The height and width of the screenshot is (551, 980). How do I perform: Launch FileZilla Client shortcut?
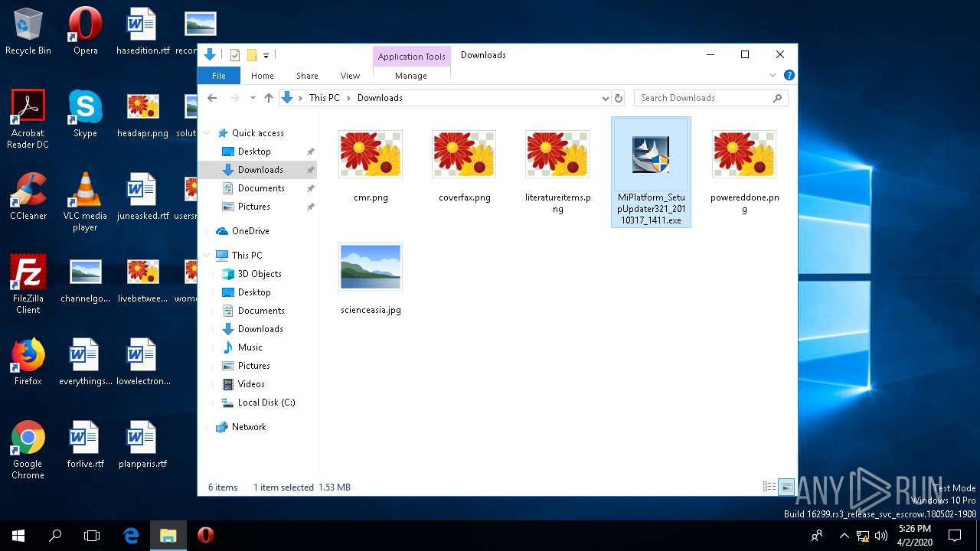[x=28, y=285]
